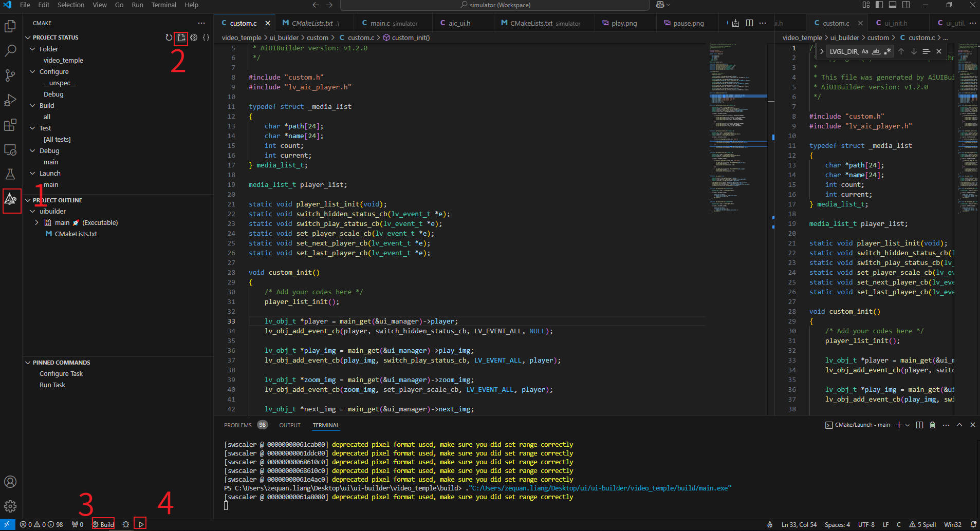This screenshot has height=531, width=980.
Task: Collapse the Folder node
Action: (33, 49)
